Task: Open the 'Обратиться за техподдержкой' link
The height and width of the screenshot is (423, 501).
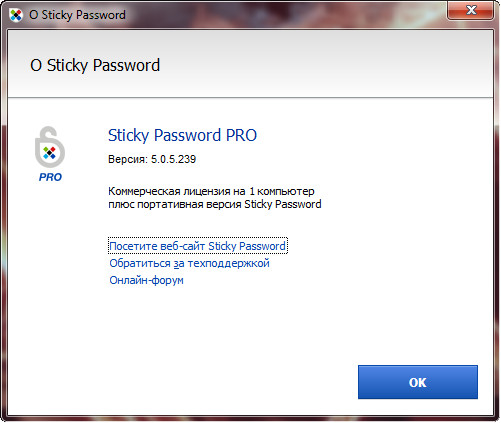Action: click(x=189, y=263)
